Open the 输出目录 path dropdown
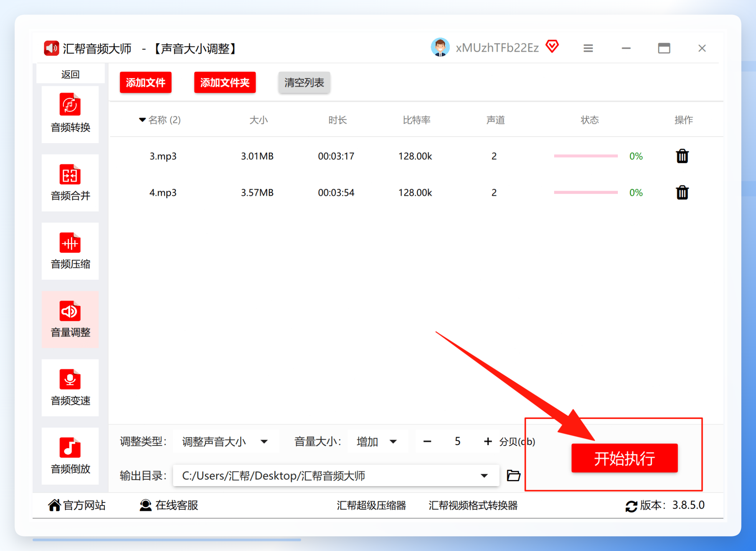This screenshot has height=551, width=756. pos(336,476)
